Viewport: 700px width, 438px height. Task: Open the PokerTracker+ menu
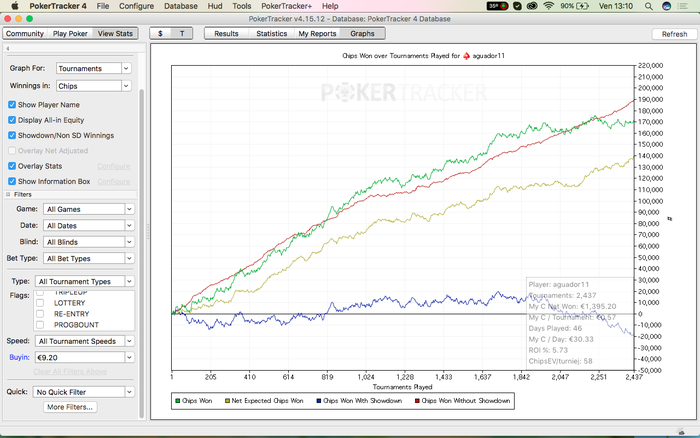286,6
